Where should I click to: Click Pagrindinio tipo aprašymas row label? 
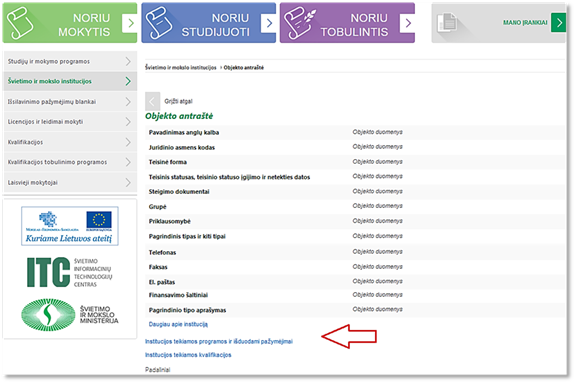(187, 310)
